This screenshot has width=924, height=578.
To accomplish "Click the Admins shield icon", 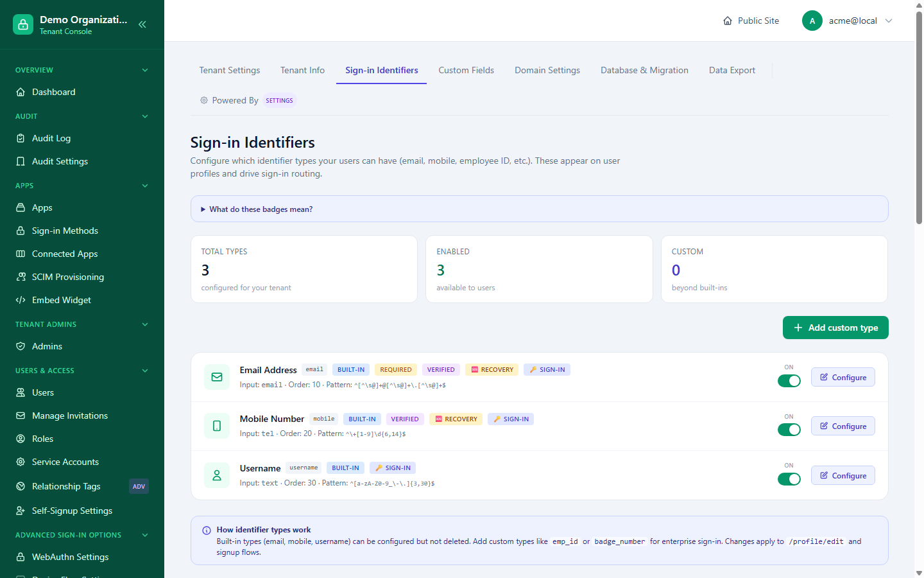I will coord(21,346).
